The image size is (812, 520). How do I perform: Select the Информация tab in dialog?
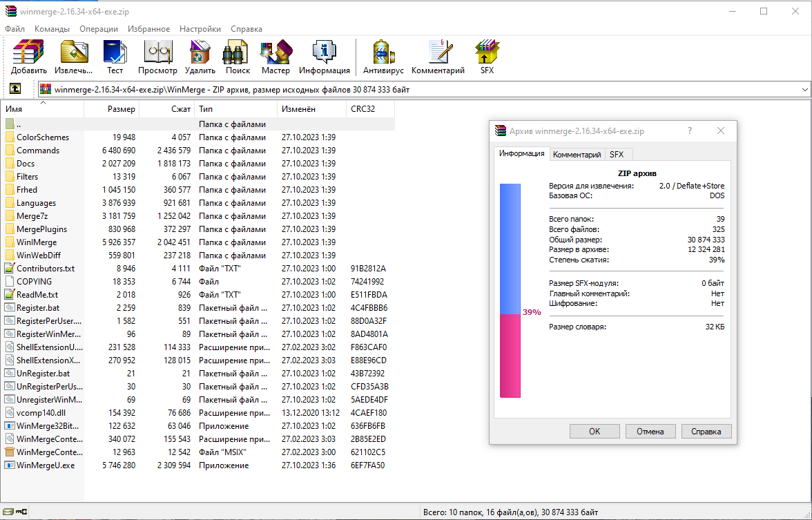[x=521, y=153]
